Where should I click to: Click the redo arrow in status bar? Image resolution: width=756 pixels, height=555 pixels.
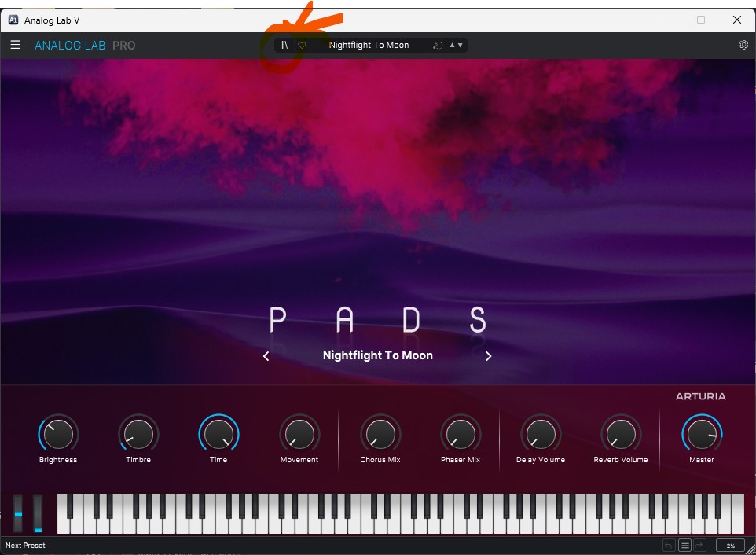click(x=699, y=546)
